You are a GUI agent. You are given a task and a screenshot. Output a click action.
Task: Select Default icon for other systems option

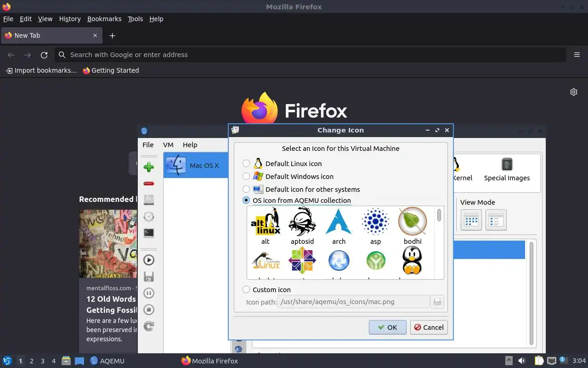point(246,189)
